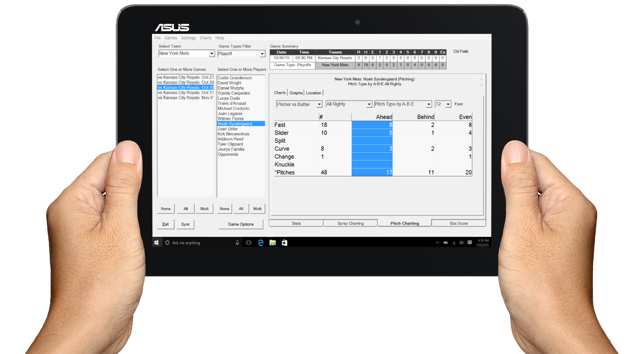The height and width of the screenshot is (354, 644).
Task: Click None under the games list
Action: click(x=166, y=209)
